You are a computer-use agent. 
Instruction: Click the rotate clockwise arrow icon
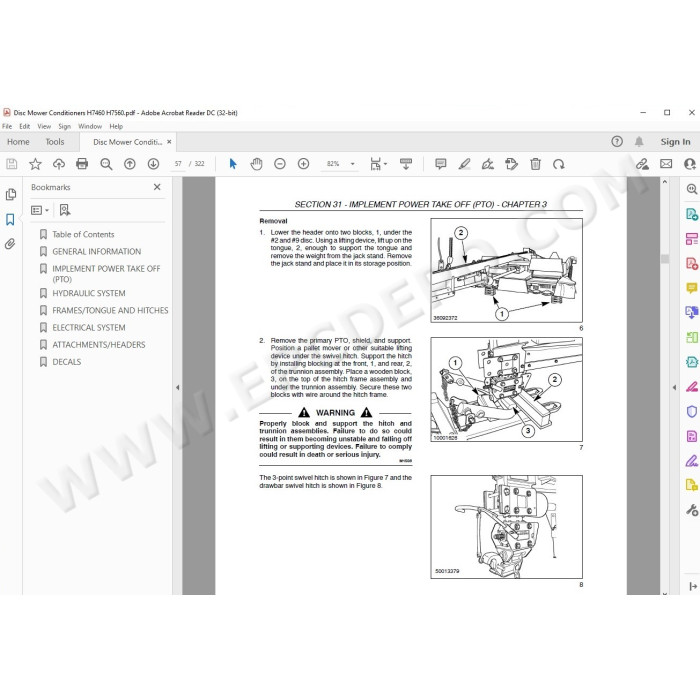point(559,164)
